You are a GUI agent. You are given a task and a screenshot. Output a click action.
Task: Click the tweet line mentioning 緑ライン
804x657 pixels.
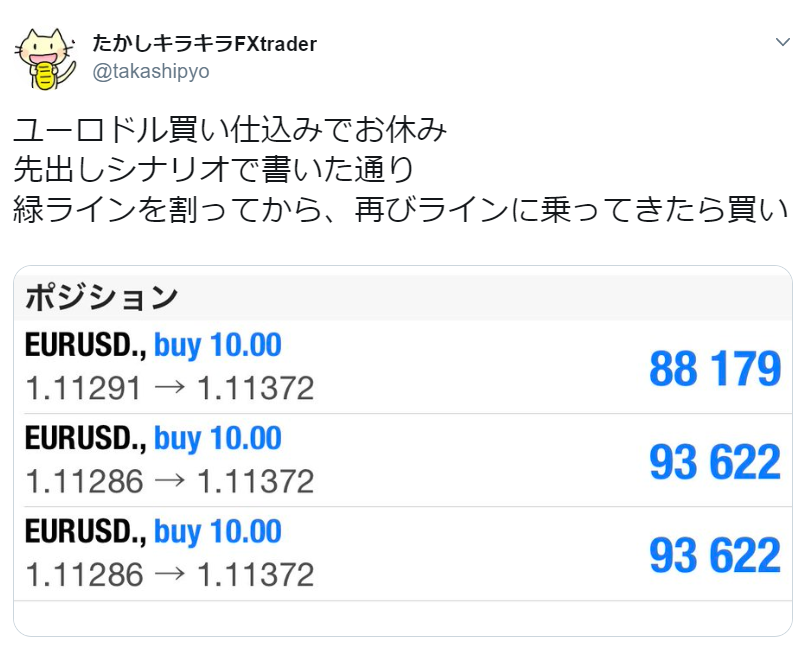coord(399,209)
